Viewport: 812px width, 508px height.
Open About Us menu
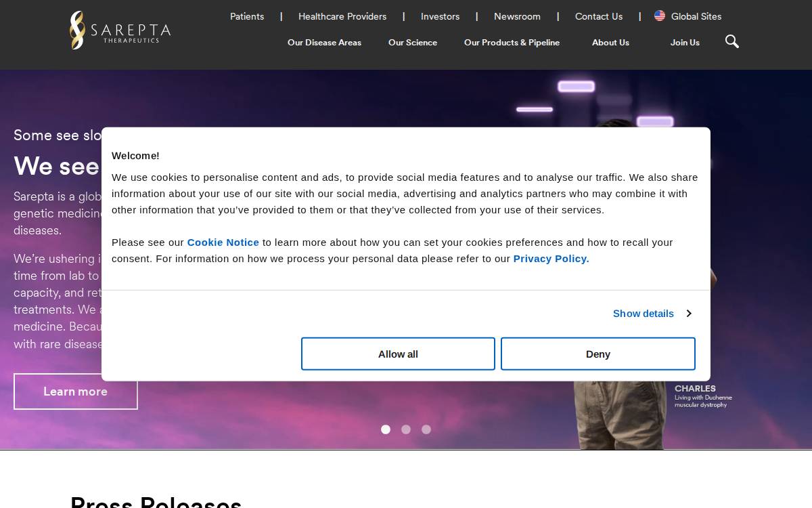point(610,42)
